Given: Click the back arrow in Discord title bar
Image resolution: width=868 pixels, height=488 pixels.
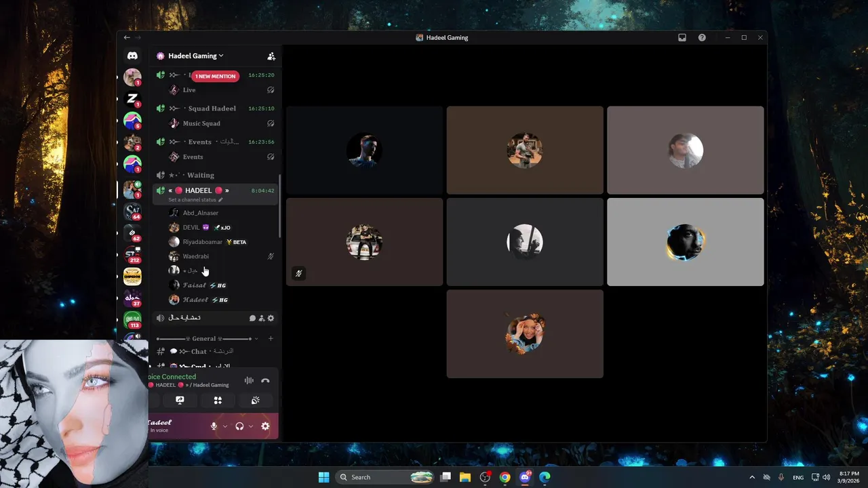Looking at the screenshot, I should pos(127,37).
